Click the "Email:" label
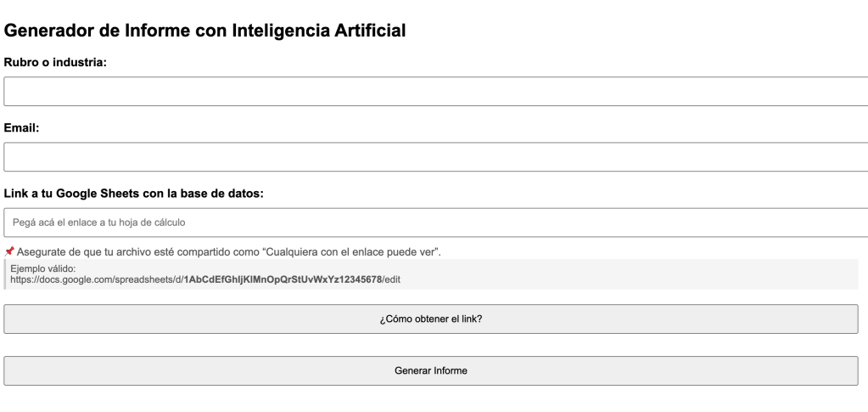Screen dimensions: 868x412 (x=23, y=128)
